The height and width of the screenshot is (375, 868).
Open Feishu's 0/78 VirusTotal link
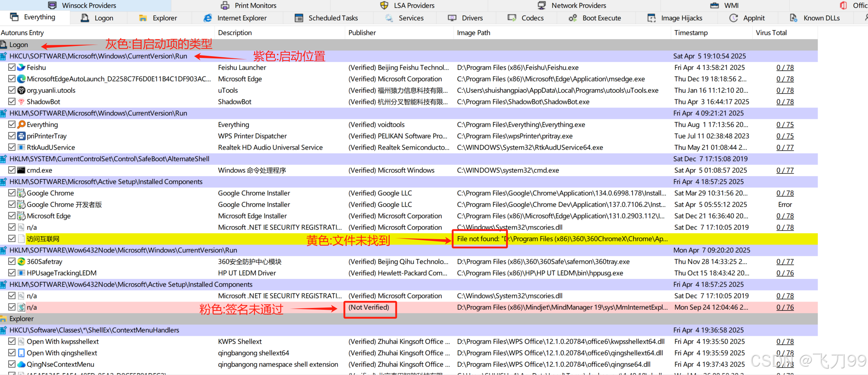point(785,67)
